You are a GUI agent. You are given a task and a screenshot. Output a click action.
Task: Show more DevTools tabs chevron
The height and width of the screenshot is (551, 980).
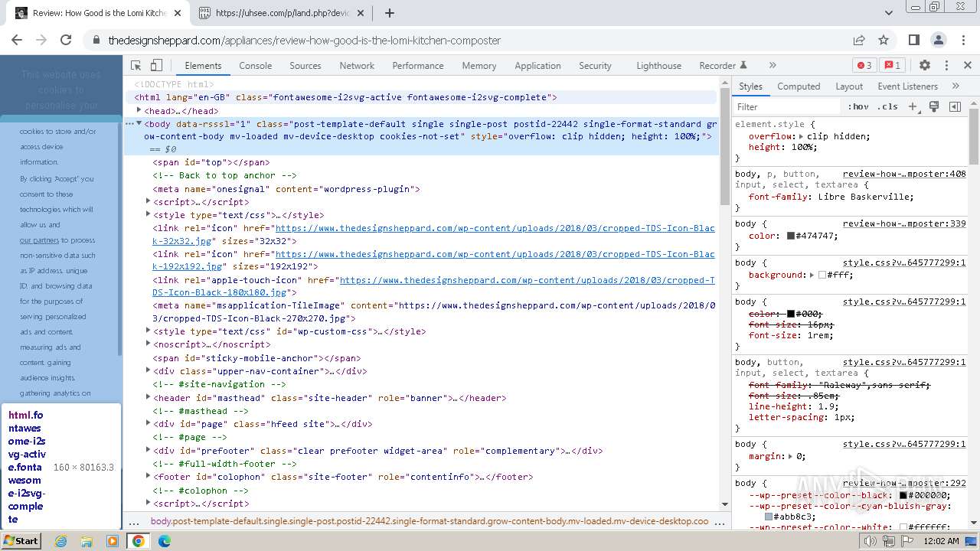click(773, 66)
